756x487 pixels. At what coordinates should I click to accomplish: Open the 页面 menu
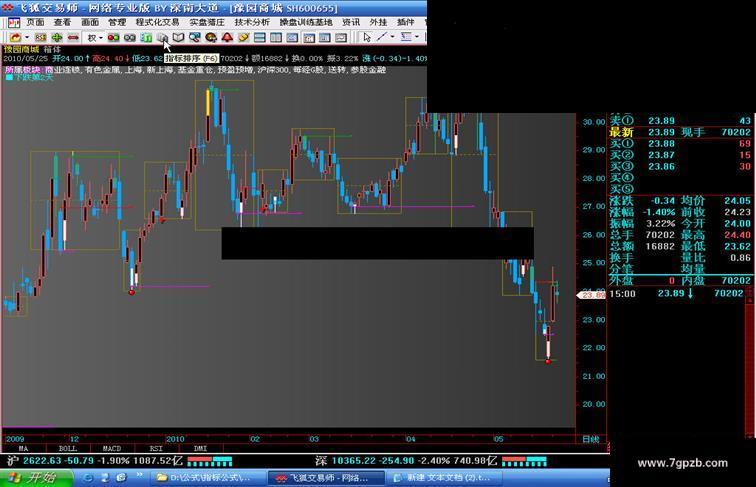[x=35, y=22]
